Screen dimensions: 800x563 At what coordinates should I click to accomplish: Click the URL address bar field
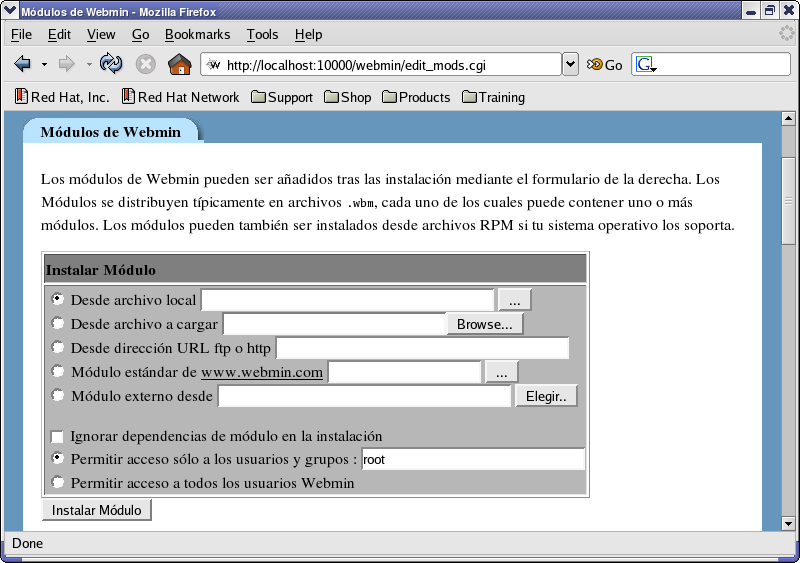click(x=382, y=65)
